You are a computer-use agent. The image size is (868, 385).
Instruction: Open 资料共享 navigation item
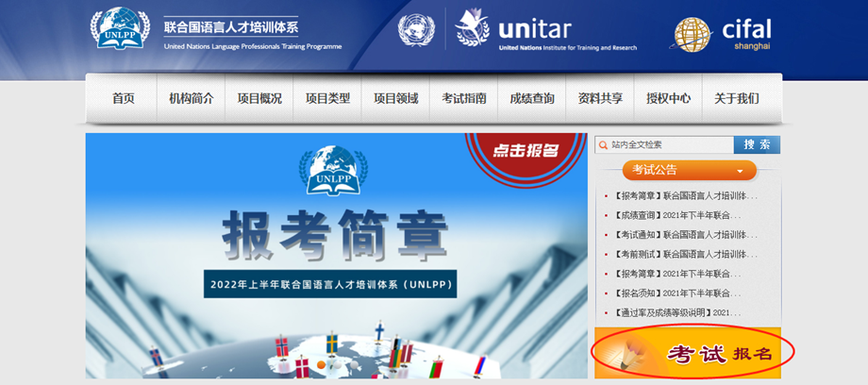(x=600, y=98)
